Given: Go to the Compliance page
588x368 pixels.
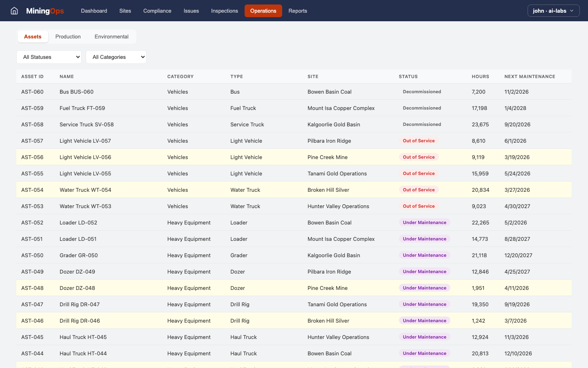Looking at the screenshot, I should (157, 11).
